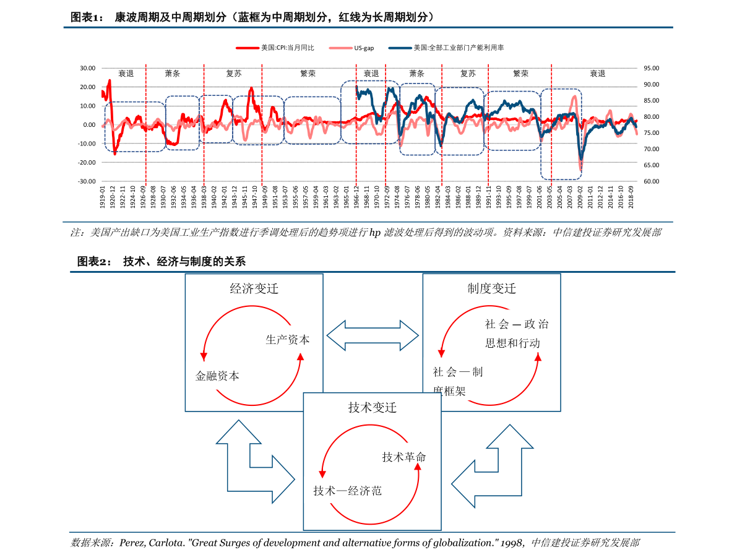This screenshot has height=560, width=737.
Task: Select the US-gap legend text
Action: (x=364, y=48)
